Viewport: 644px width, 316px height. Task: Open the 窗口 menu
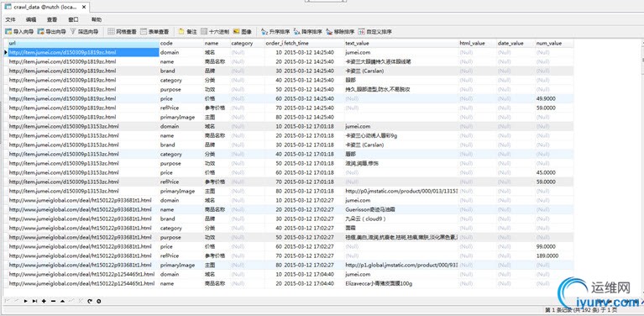point(74,19)
